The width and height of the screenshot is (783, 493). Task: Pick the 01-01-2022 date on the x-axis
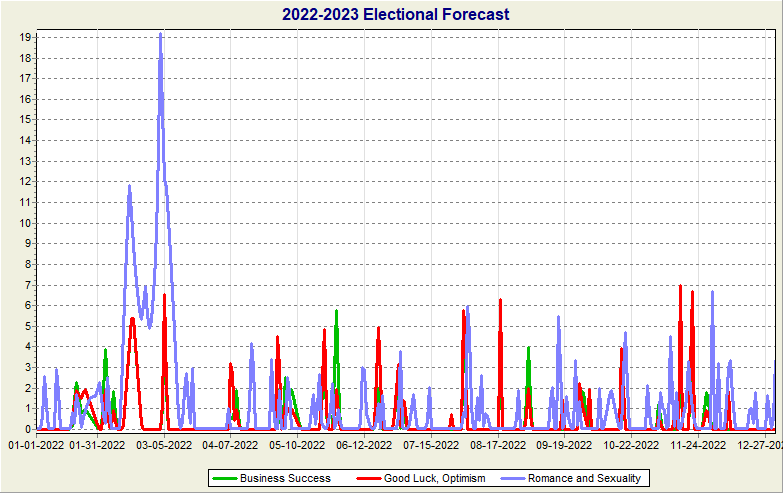[36, 444]
